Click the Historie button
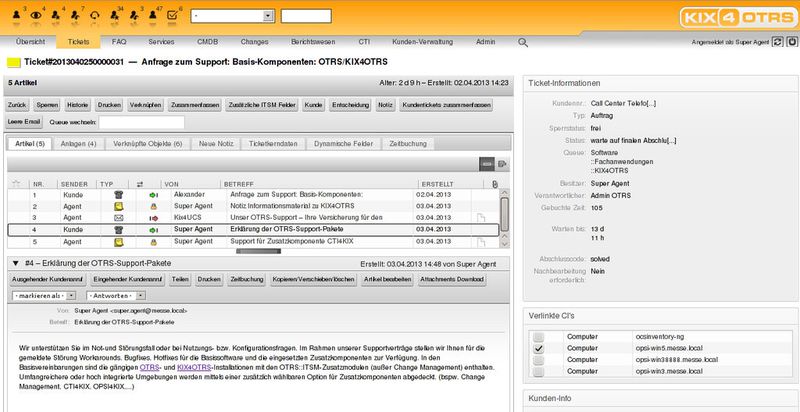This screenshot has height=412, width=800. (78, 105)
